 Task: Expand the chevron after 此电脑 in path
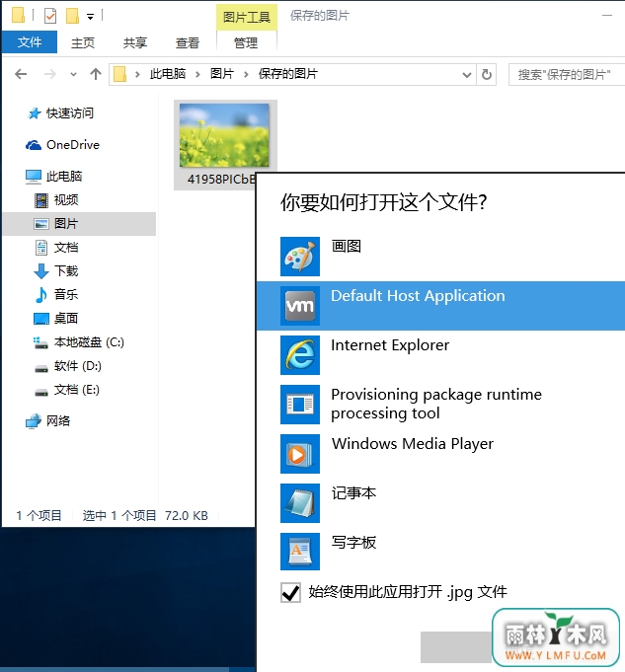pos(197,75)
